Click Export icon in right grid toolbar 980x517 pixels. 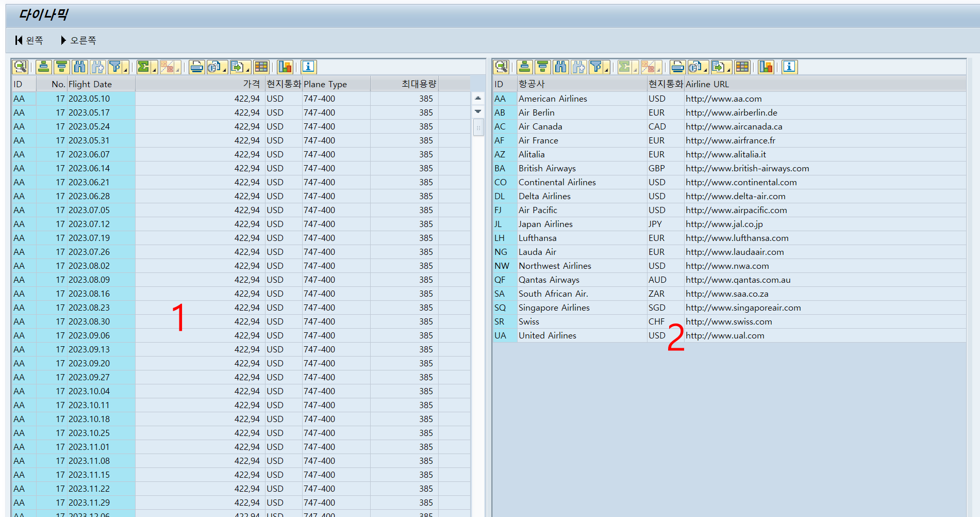click(718, 67)
